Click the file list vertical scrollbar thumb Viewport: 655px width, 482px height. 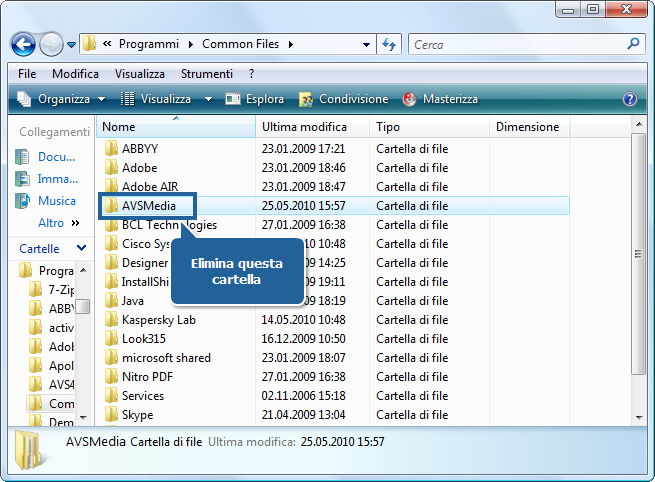click(x=638, y=254)
